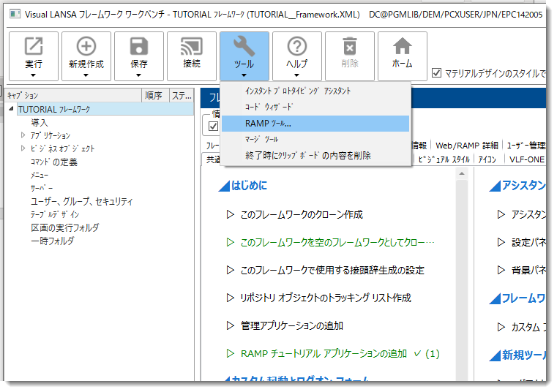Switch to ユーザー管理 tab
The height and width of the screenshot is (392, 557).
pos(526,146)
